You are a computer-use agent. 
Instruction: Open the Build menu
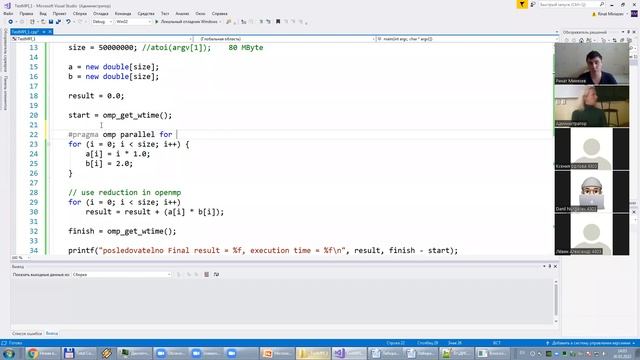(80, 13)
